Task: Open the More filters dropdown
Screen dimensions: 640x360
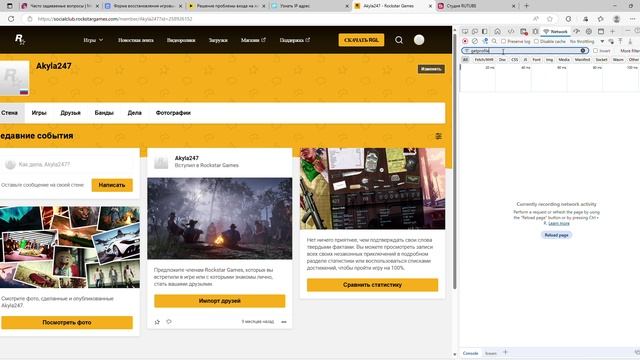Action: pyautogui.click(x=630, y=51)
